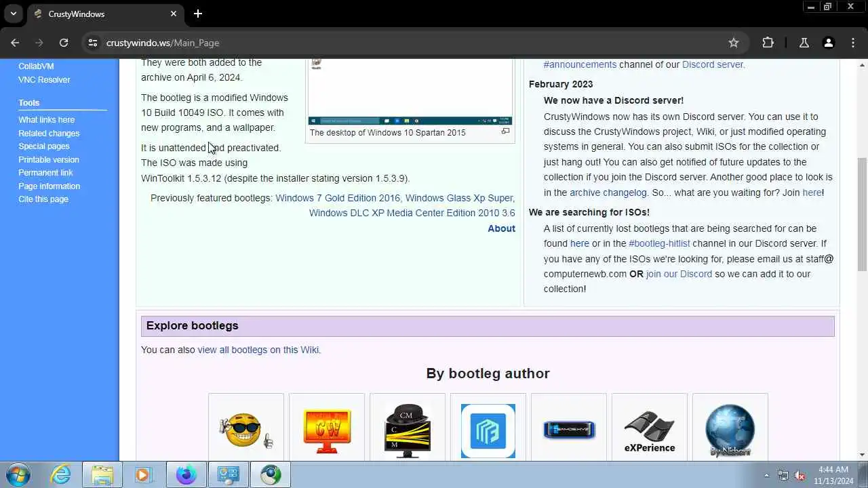
Task: Open the Control Panel taskbar icon
Action: [x=228, y=475]
